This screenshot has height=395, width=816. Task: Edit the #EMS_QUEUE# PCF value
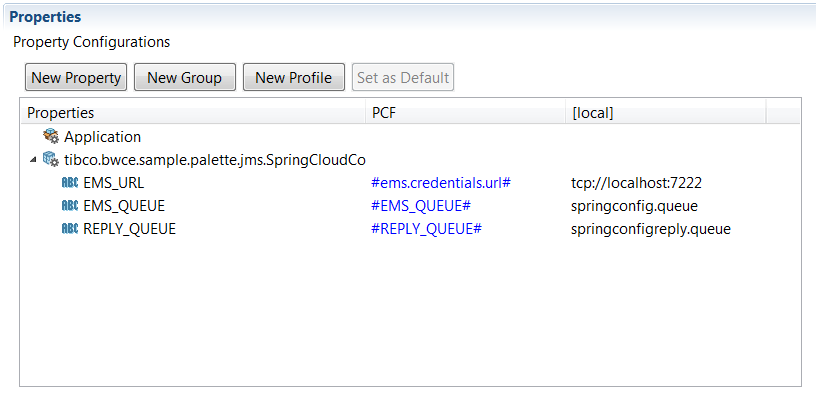(421, 206)
